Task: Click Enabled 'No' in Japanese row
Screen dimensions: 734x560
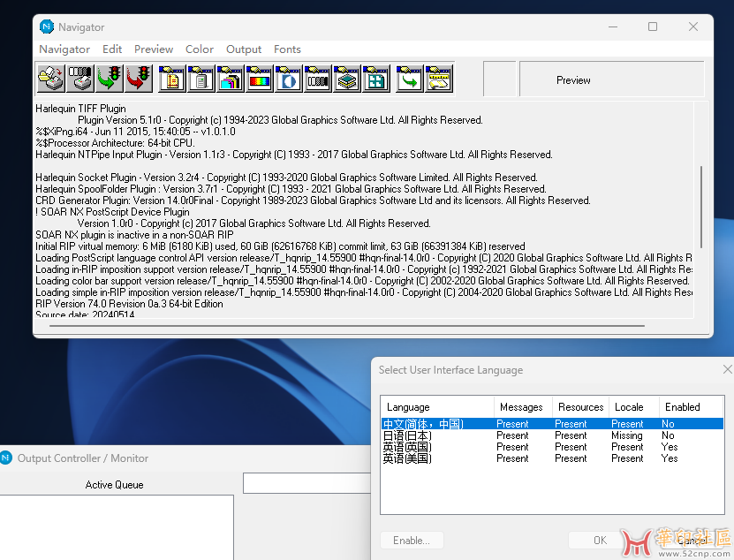Action: [x=668, y=435]
